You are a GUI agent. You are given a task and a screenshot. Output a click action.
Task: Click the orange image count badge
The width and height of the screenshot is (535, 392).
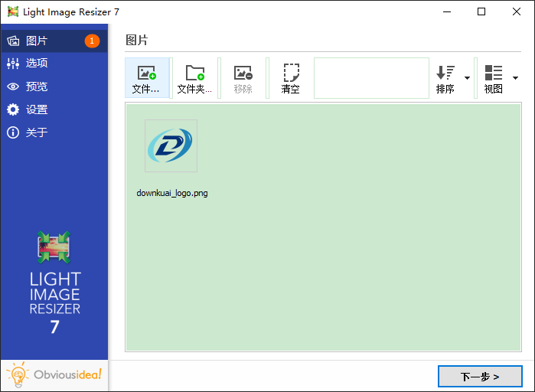(92, 41)
